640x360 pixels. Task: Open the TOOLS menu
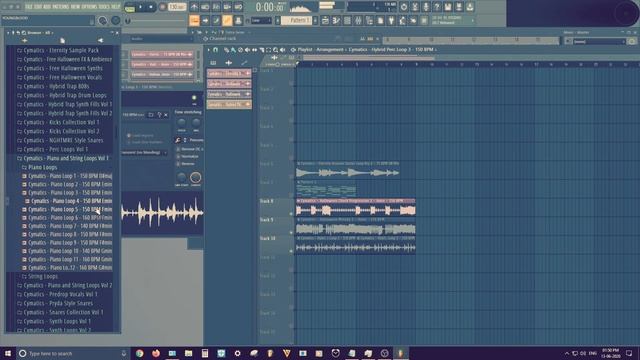tap(104, 7)
